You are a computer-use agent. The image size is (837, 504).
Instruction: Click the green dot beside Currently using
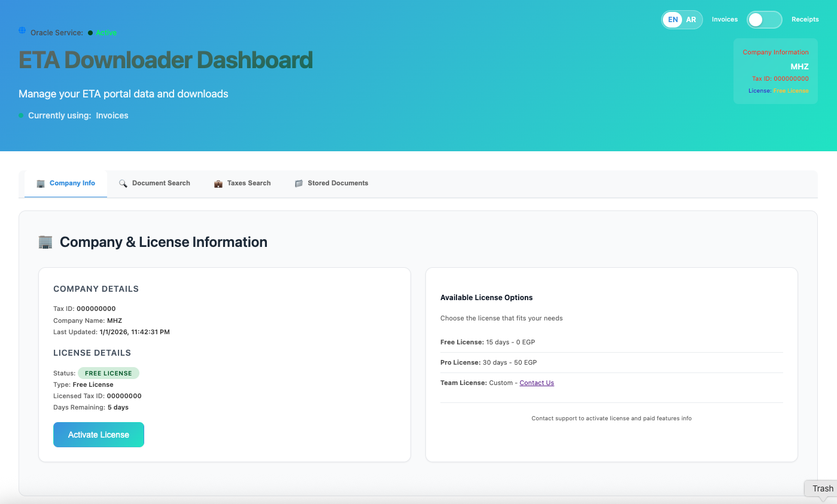click(x=22, y=115)
